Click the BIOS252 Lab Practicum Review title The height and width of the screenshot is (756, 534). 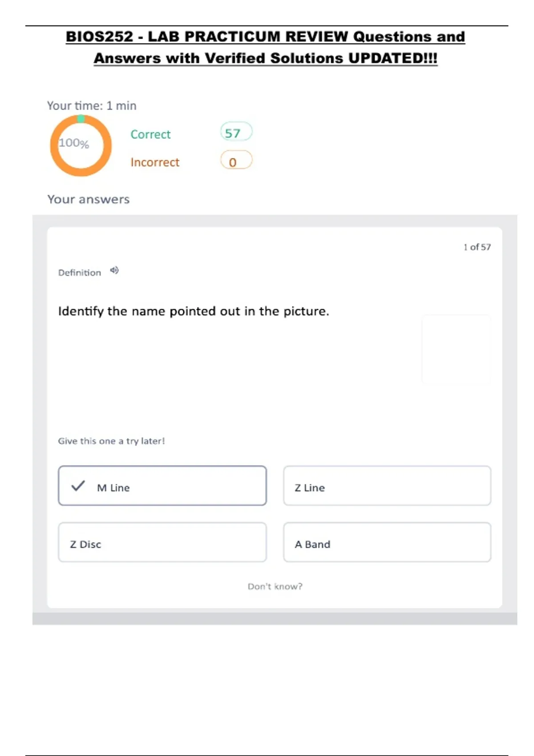tap(266, 47)
